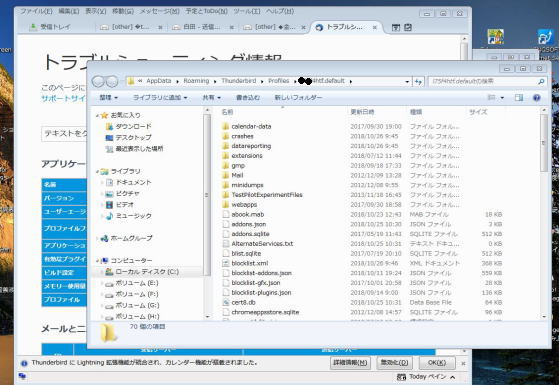This screenshot has width=559, height=385.
Task: Collapse the Computer tree section
Action: (98, 261)
